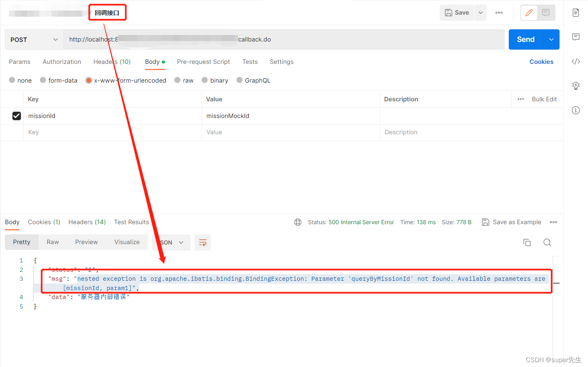The width and height of the screenshot is (588, 367).
Task: Open the Pre-request Script tab
Action: click(203, 62)
